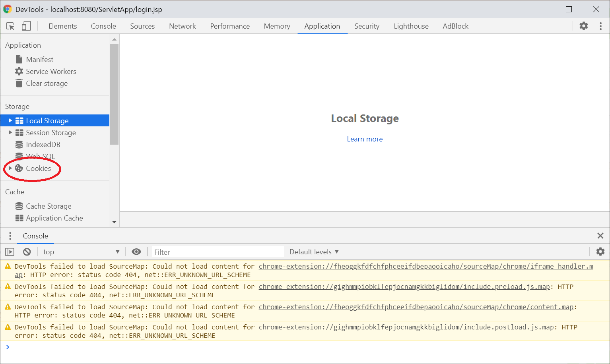The height and width of the screenshot is (364, 610).
Task: Minimize the DevTools window
Action: (x=542, y=9)
